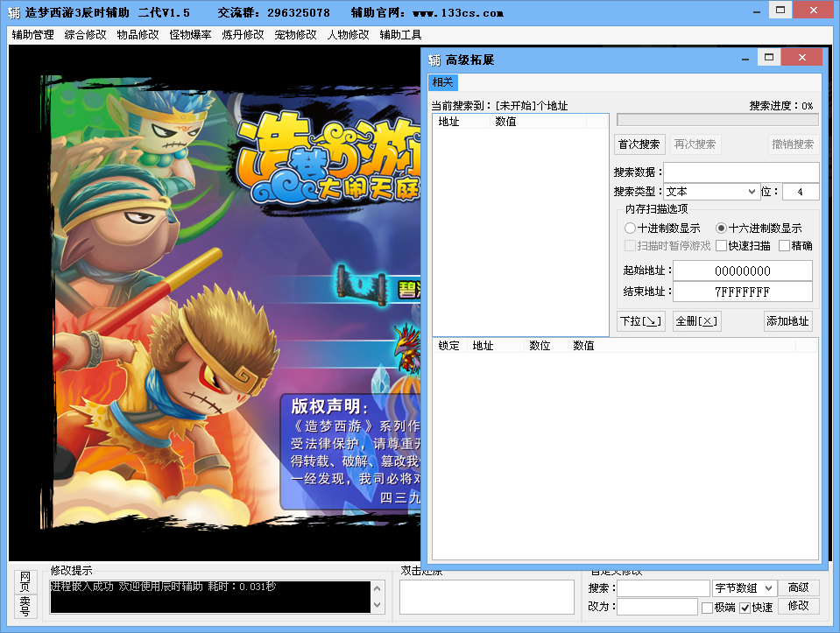Open the 人物修改 menu
The image size is (840, 633).
coord(348,35)
